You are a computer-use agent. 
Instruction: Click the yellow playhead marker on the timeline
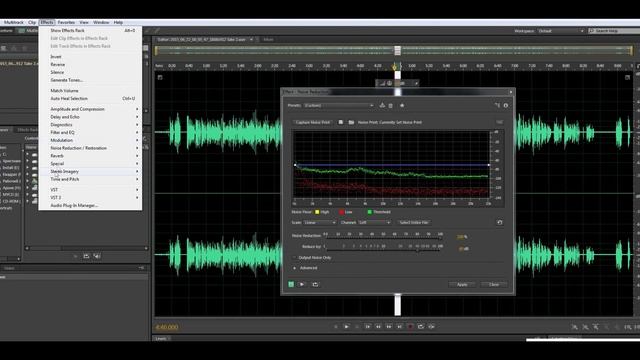coord(395,67)
